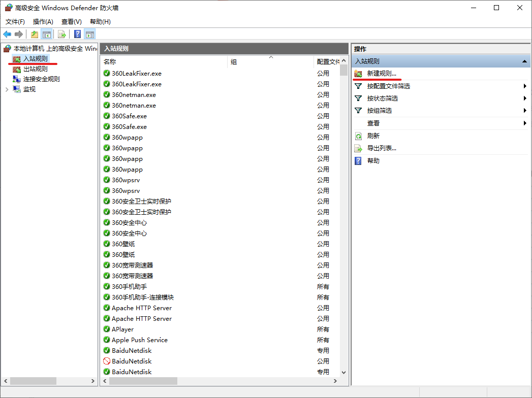Toggle the console tree pane toolbar icon
The height and width of the screenshot is (398, 532).
point(46,34)
